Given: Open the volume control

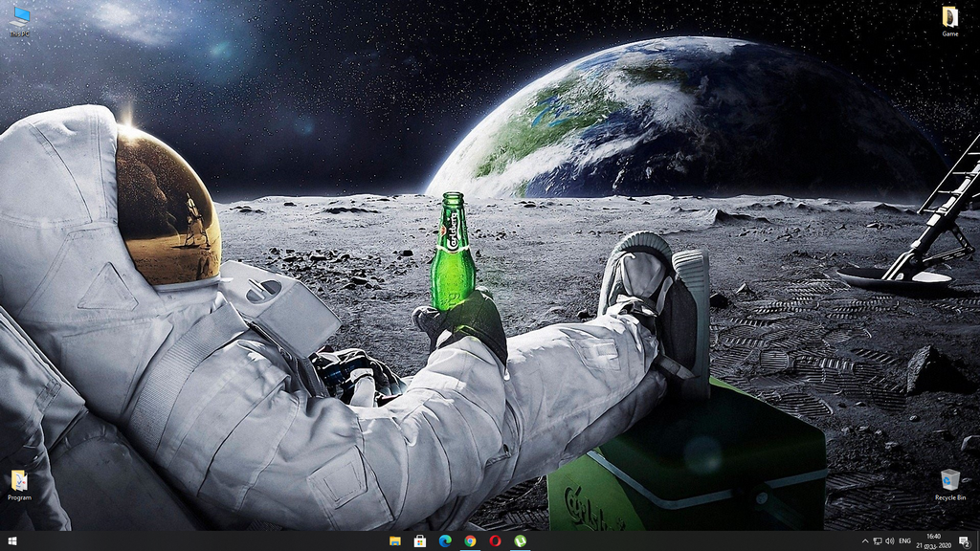Looking at the screenshot, I should click(x=889, y=541).
